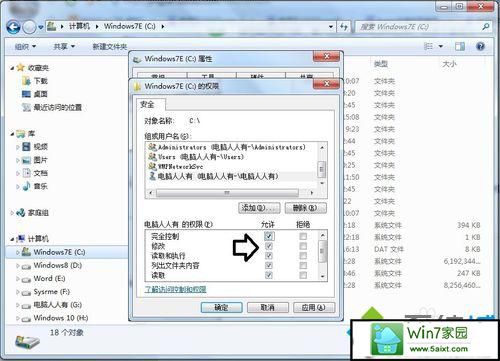The image size is (500, 361).
Task: Click the 删除 button
Action: coord(306,208)
